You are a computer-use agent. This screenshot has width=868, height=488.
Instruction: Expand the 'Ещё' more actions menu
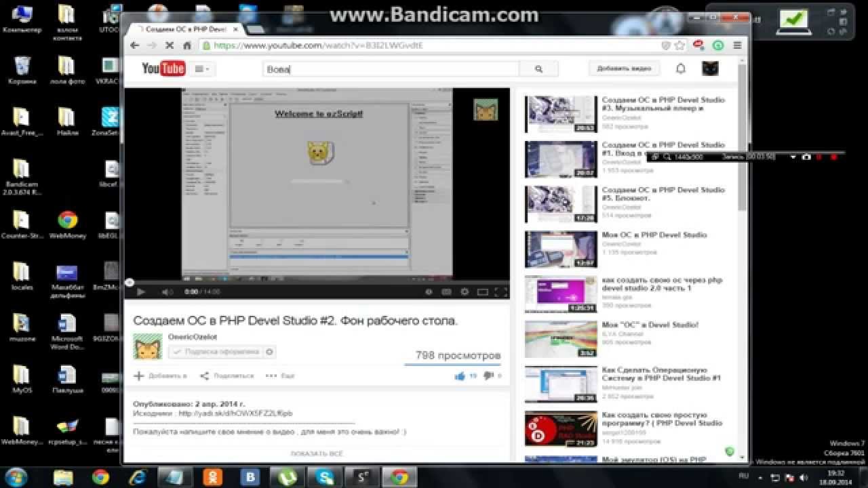pos(280,375)
